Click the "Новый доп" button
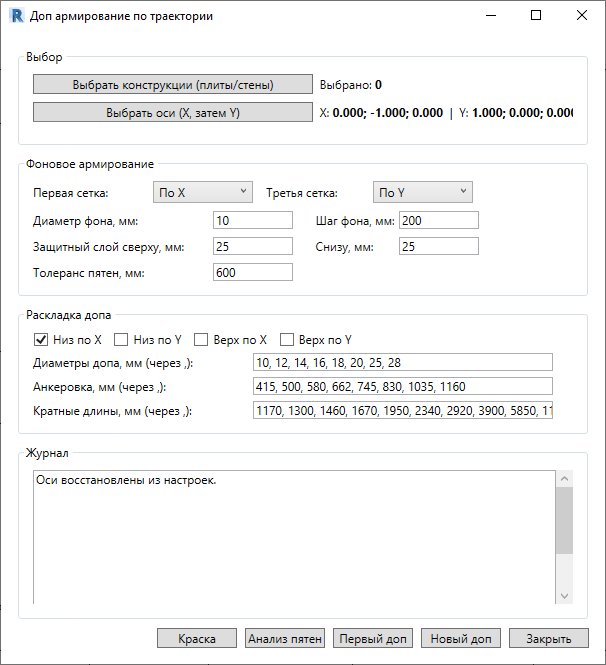The height and width of the screenshot is (665, 606). (x=461, y=638)
